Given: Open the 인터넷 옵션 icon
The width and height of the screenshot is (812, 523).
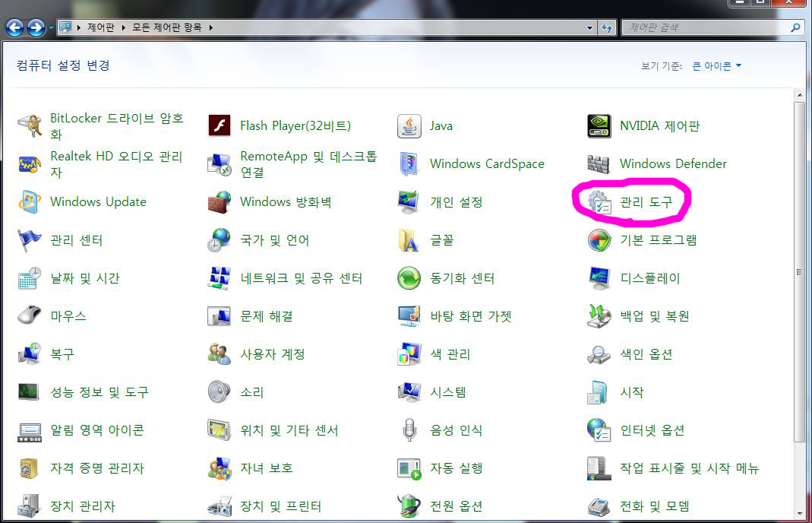Looking at the screenshot, I should point(599,431).
